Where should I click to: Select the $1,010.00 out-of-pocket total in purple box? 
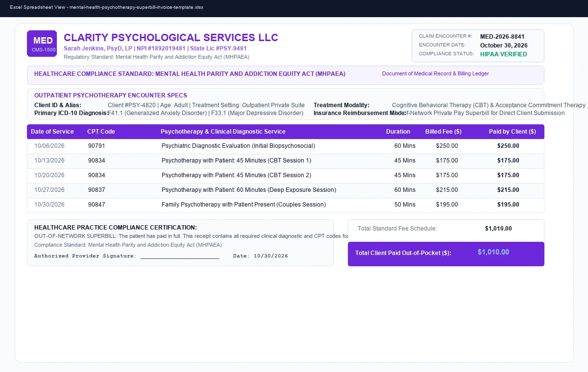coord(493,252)
